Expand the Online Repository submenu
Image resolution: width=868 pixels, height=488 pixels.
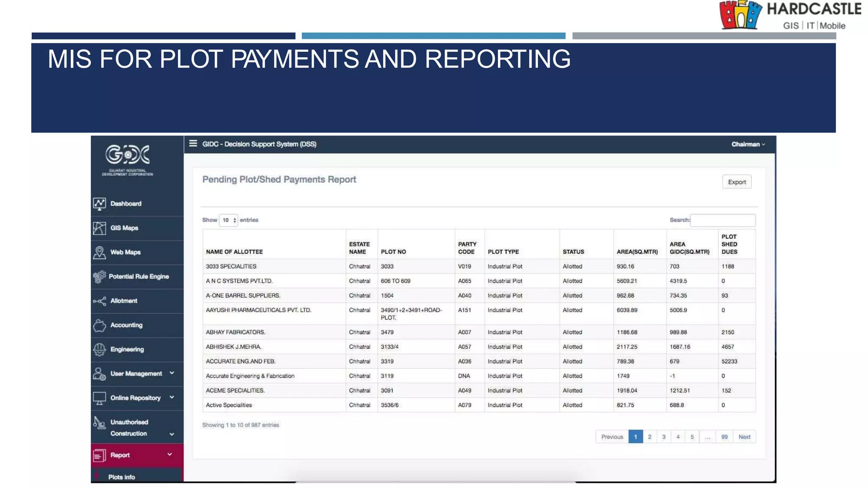click(x=172, y=397)
